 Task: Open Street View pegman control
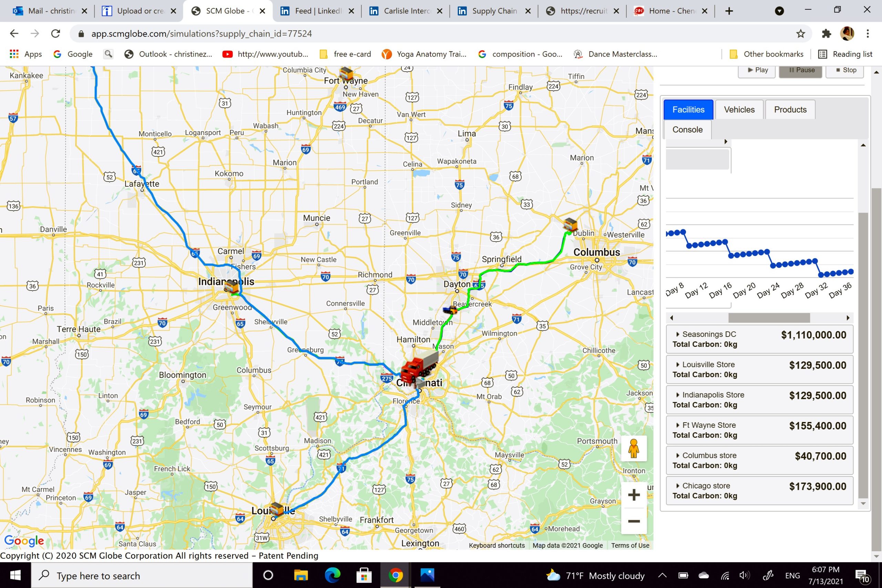[634, 448]
